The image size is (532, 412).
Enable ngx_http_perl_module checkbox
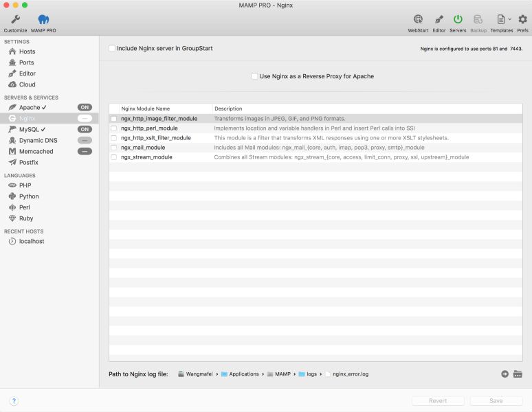[114, 128]
